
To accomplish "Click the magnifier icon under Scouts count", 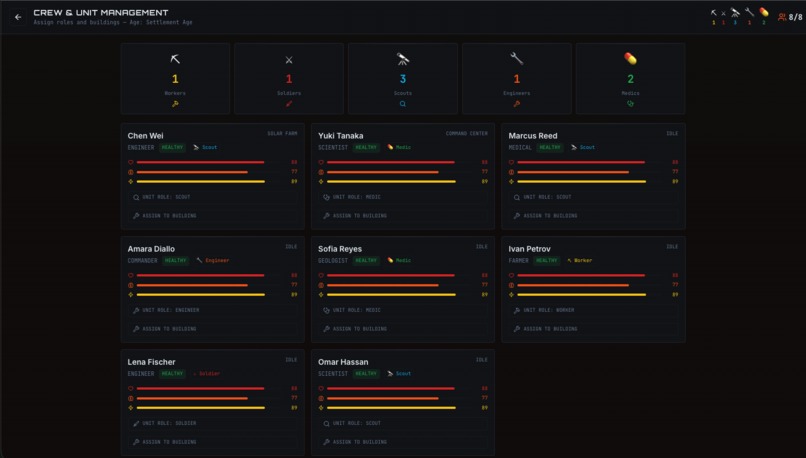I will 402,104.
